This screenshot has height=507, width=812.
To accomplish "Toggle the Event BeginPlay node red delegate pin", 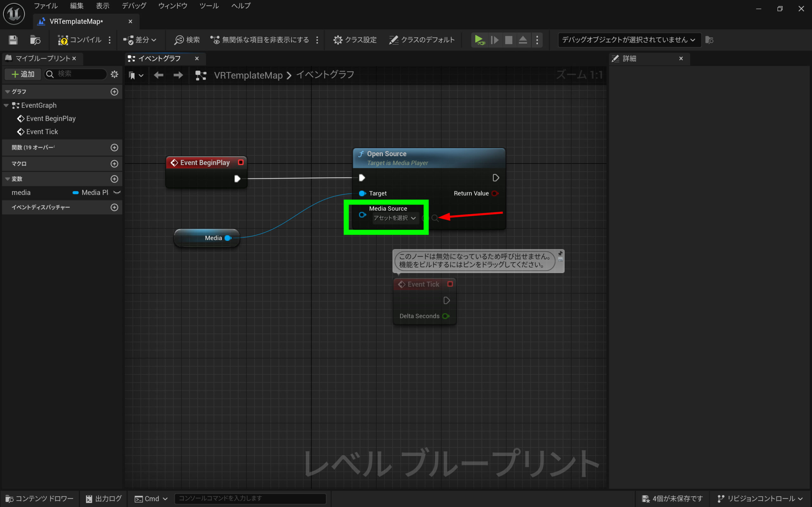I will [240, 163].
